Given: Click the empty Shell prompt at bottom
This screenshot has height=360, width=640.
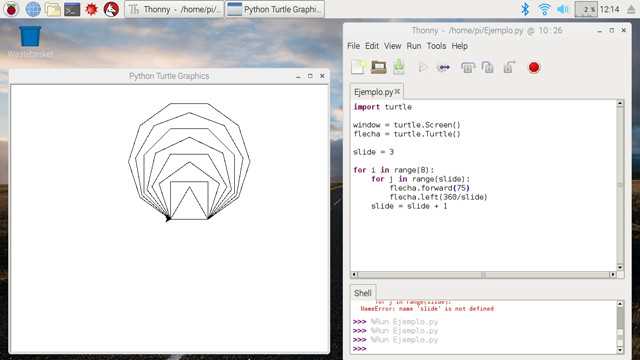Looking at the screenshot, I should 360,349.
